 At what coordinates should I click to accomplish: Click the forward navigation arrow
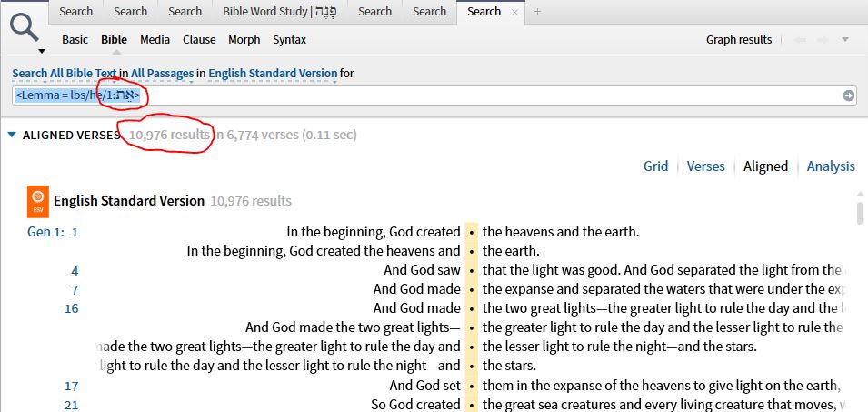coord(823,40)
